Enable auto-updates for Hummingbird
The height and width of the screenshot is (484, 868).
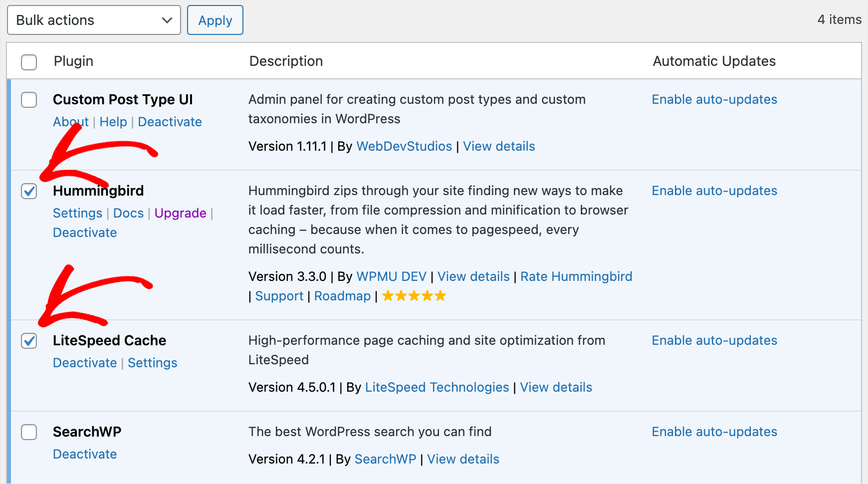pyautogui.click(x=714, y=191)
